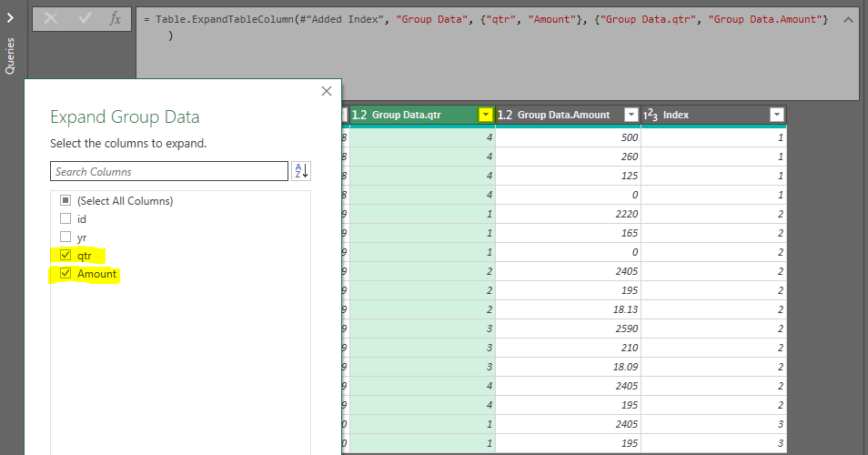The height and width of the screenshot is (455, 868).
Task: Select the Amount cell with value 260
Action: (x=568, y=157)
